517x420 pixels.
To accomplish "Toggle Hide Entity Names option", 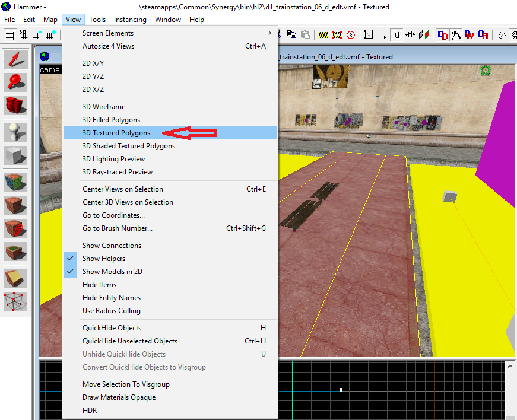I will tap(170, 298).
